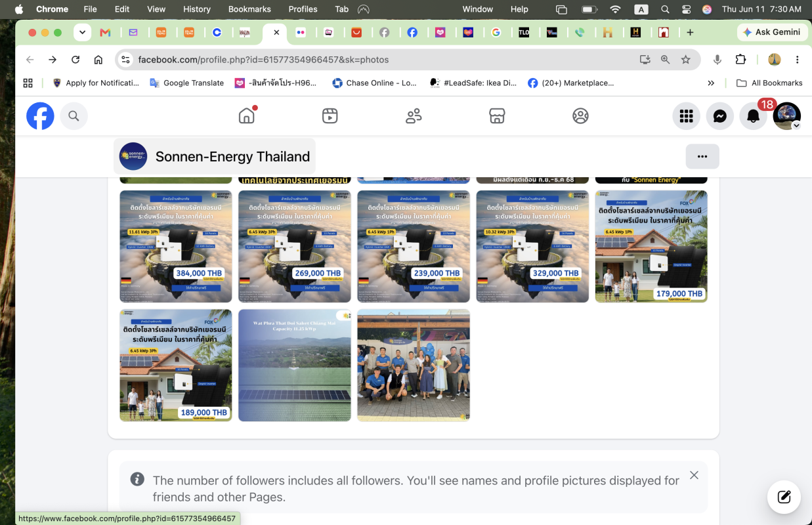Open Messenger chats icon
Image resolution: width=812 pixels, height=525 pixels.
tap(720, 116)
